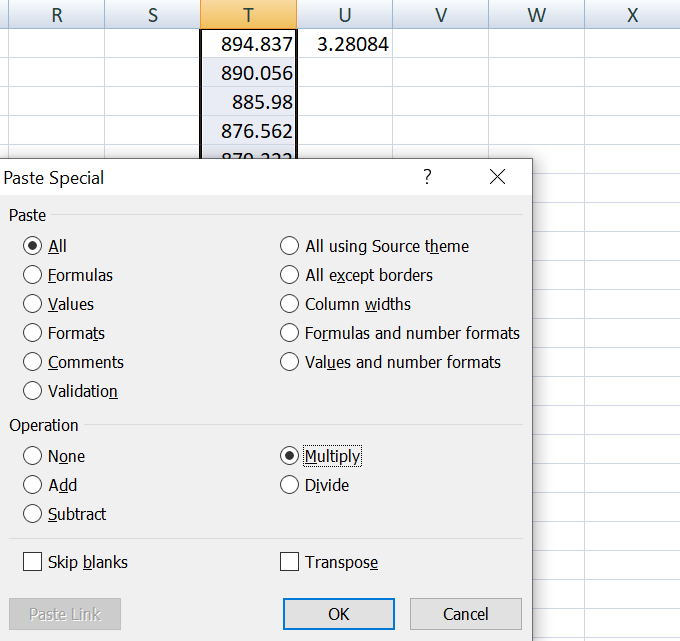
Task: Select the Formulas paste option
Action: pyautogui.click(x=32, y=275)
